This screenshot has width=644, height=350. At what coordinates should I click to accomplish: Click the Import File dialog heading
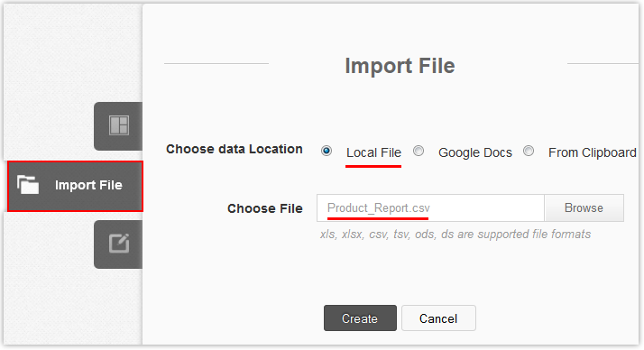pos(400,66)
